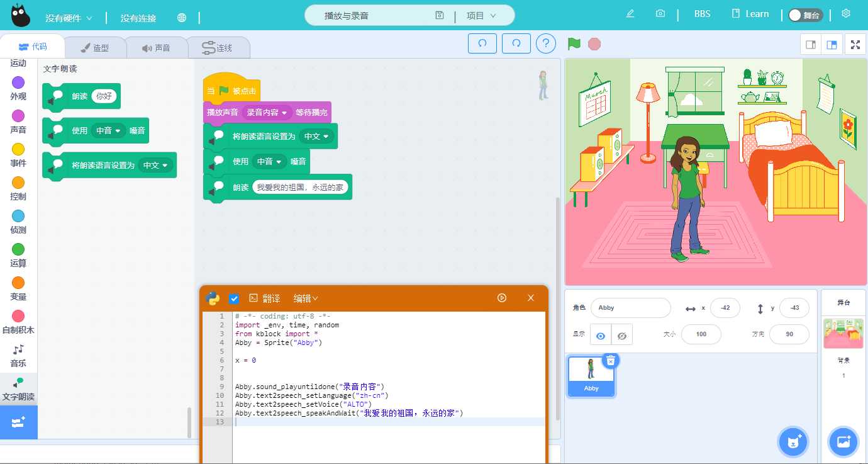Click the Python logo in the code panel
868x464 pixels.
(213, 298)
